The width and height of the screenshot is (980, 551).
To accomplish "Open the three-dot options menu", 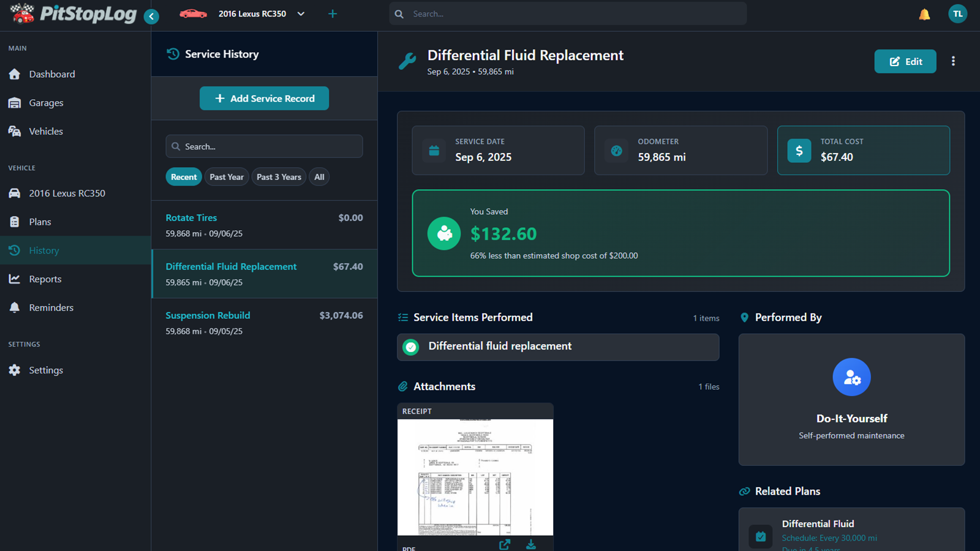I will [953, 61].
